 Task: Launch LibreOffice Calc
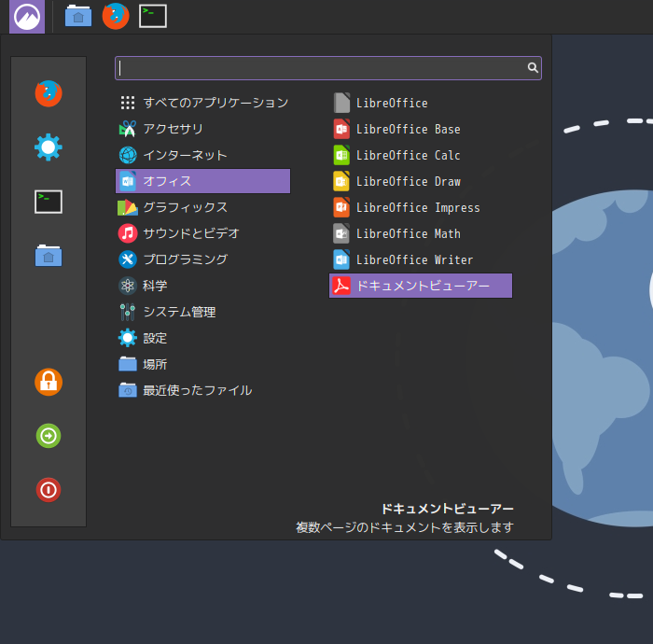click(408, 155)
